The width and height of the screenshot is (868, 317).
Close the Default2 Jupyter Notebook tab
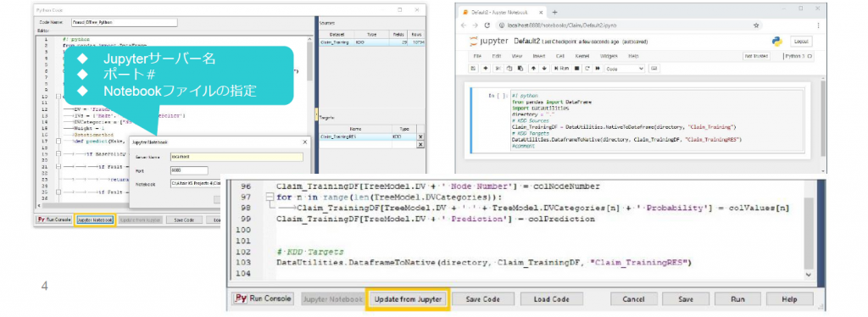tap(542, 12)
